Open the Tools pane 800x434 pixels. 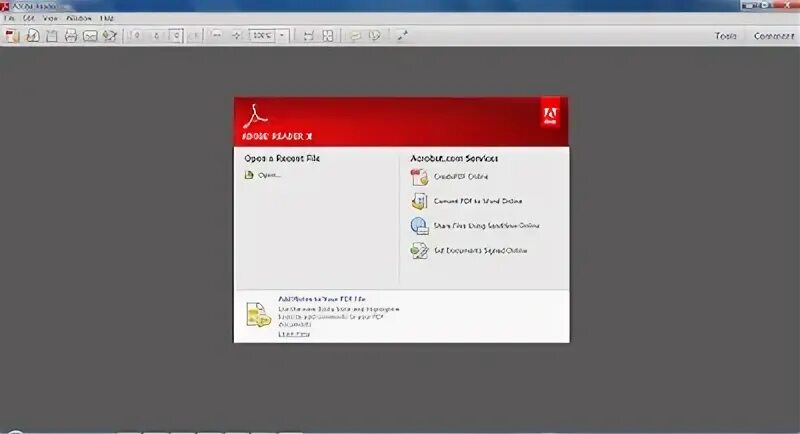tap(725, 36)
